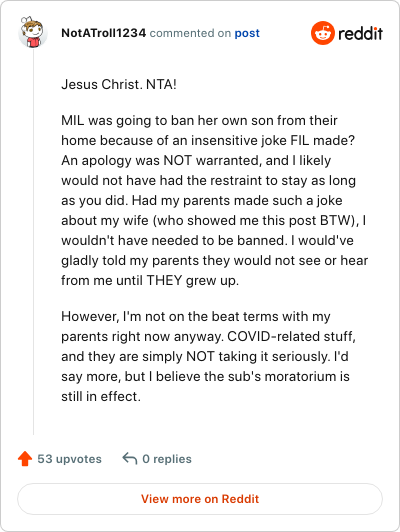Click the reply arrow icon
Viewport: 400px width, 532px height.
[130, 458]
